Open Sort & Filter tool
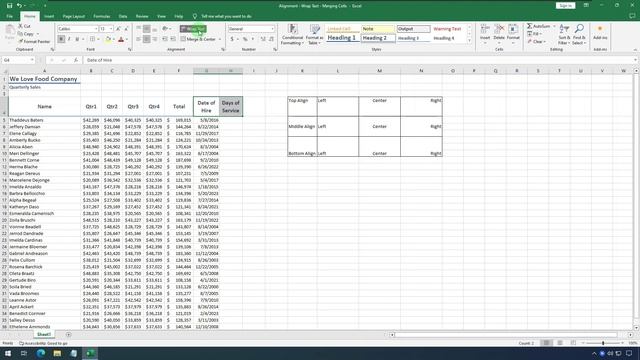Viewport: 640px width, 360px height. pos(564,34)
